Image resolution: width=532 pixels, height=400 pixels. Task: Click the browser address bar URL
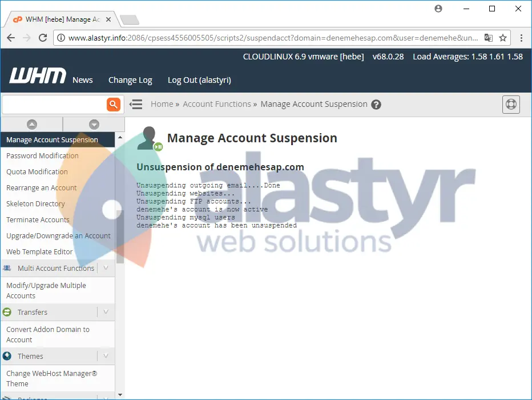pos(273,38)
